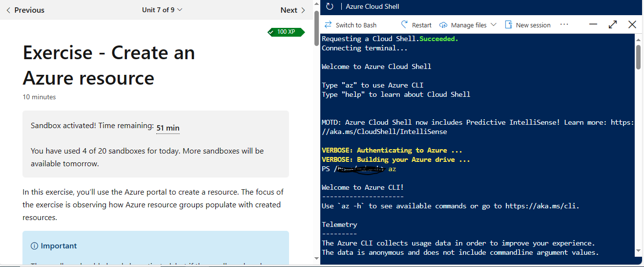Screen dimensions: 644x267
Task: Click the Type "help" to learn line
Action: pyautogui.click(x=396, y=94)
